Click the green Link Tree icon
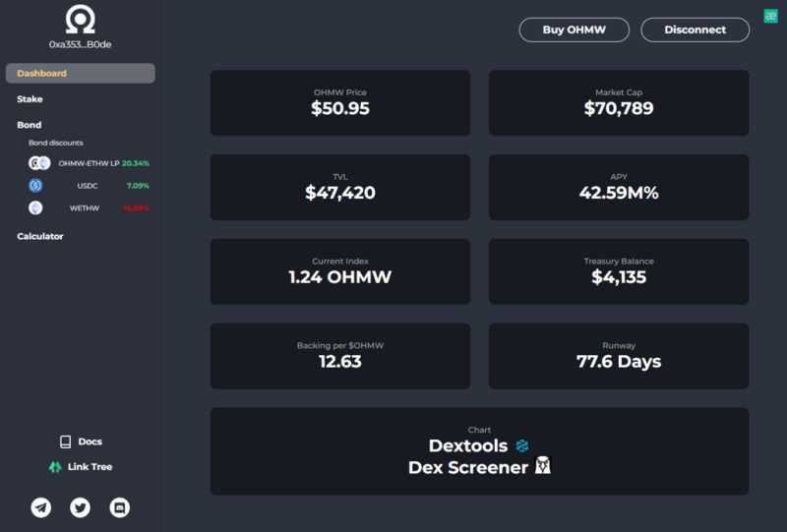 click(55, 467)
